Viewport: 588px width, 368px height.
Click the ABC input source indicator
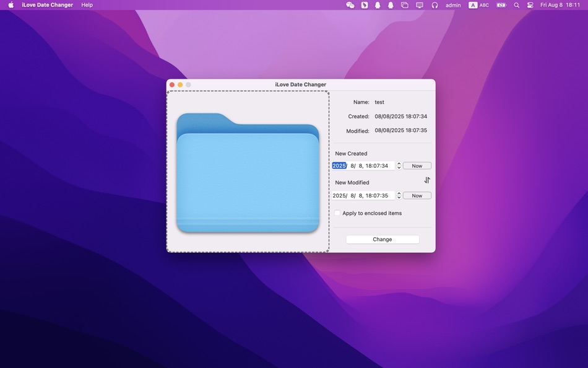(478, 5)
